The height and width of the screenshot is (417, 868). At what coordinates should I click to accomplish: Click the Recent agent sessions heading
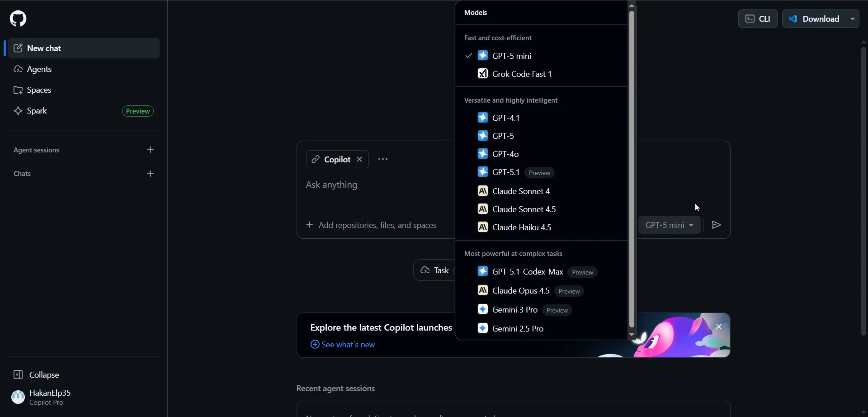tap(336, 389)
